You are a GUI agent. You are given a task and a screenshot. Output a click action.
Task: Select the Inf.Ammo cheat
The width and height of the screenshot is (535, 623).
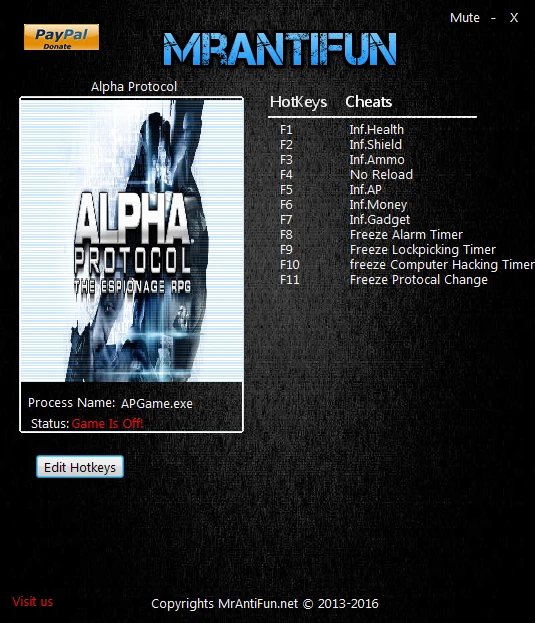click(x=377, y=160)
